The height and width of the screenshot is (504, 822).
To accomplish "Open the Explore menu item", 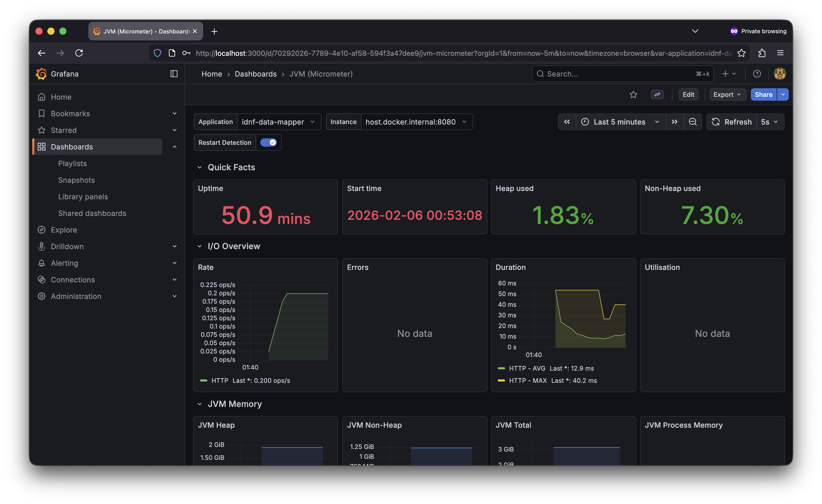I will [64, 230].
